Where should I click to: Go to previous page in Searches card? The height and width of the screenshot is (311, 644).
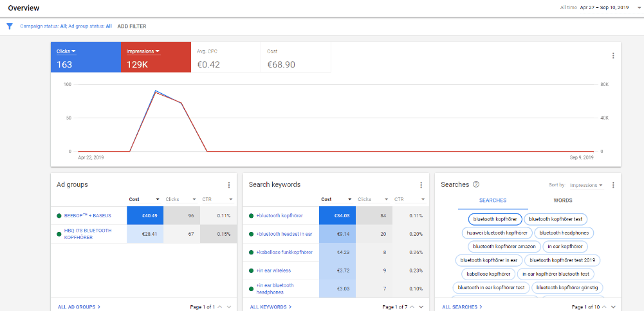(x=604, y=307)
